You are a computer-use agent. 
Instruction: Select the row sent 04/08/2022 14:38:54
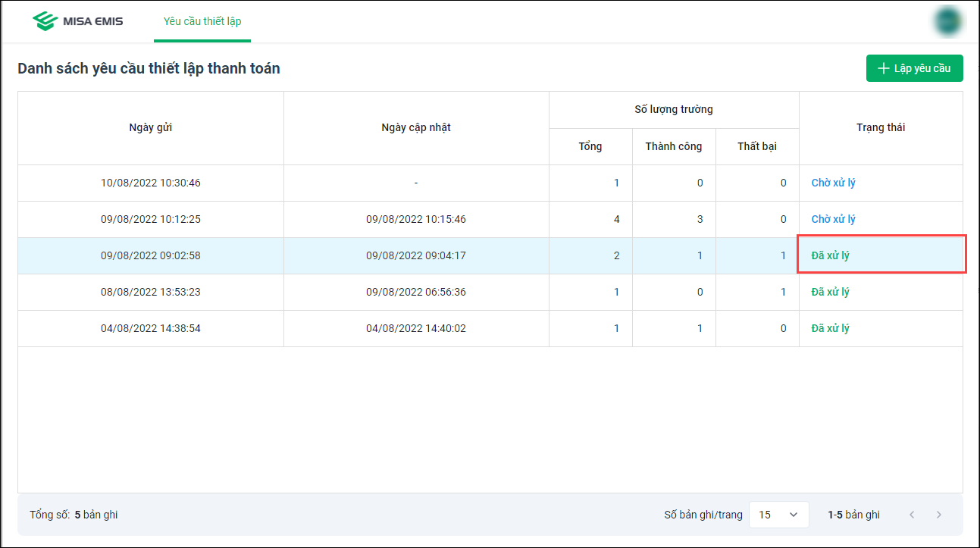click(x=151, y=328)
